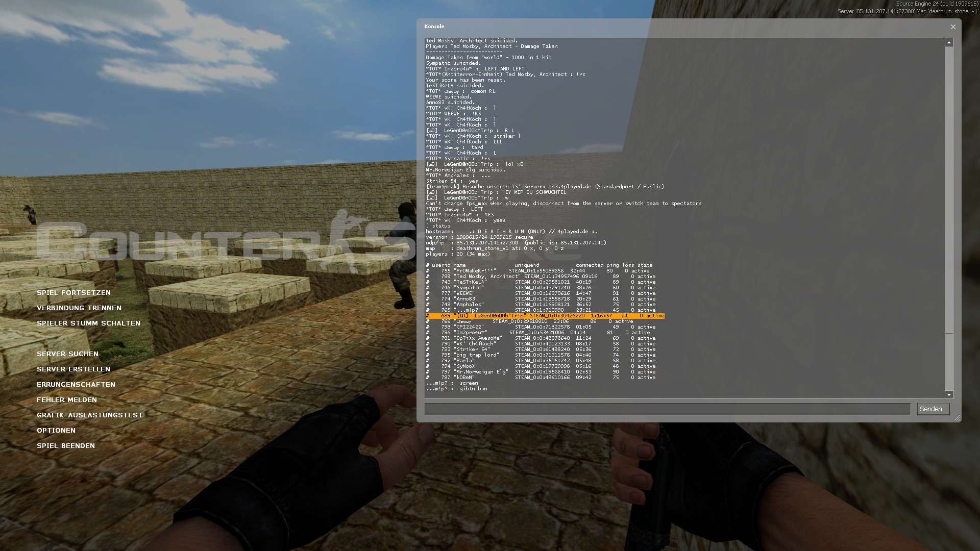Viewport: 980px width, 551px height.
Task: Click the console scrollbar down arrow
Action: pyautogui.click(x=949, y=394)
